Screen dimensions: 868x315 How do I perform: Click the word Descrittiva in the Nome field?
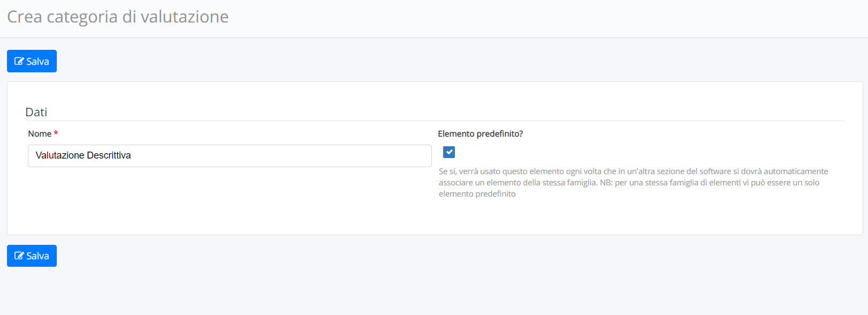[x=109, y=155]
